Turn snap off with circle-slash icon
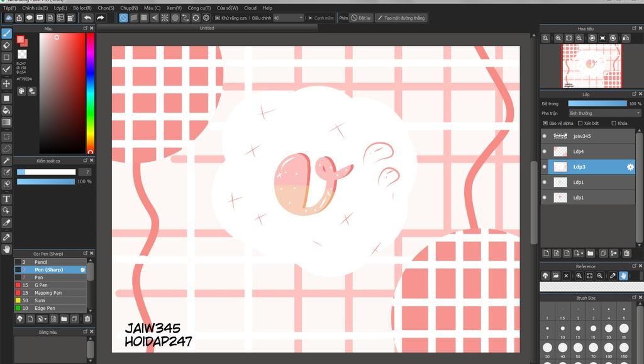The height and width of the screenshot is (364, 644). click(x=123, y=18)
